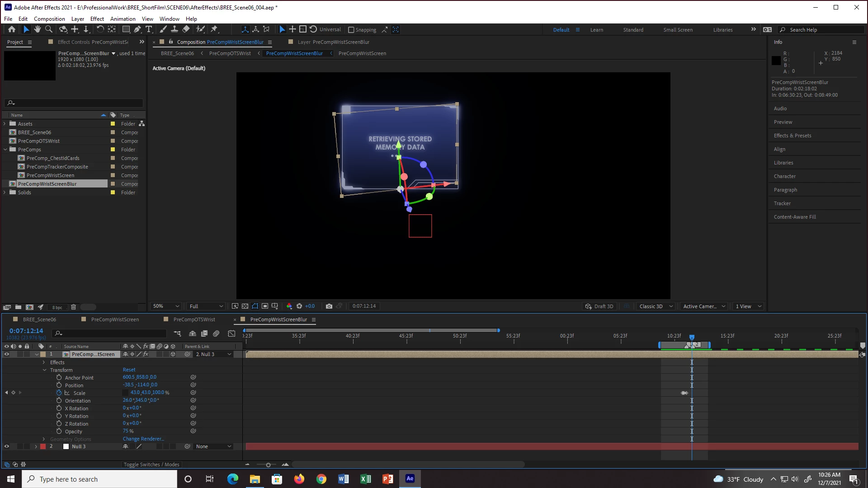Open the Animation menu

tap(123, 19)
